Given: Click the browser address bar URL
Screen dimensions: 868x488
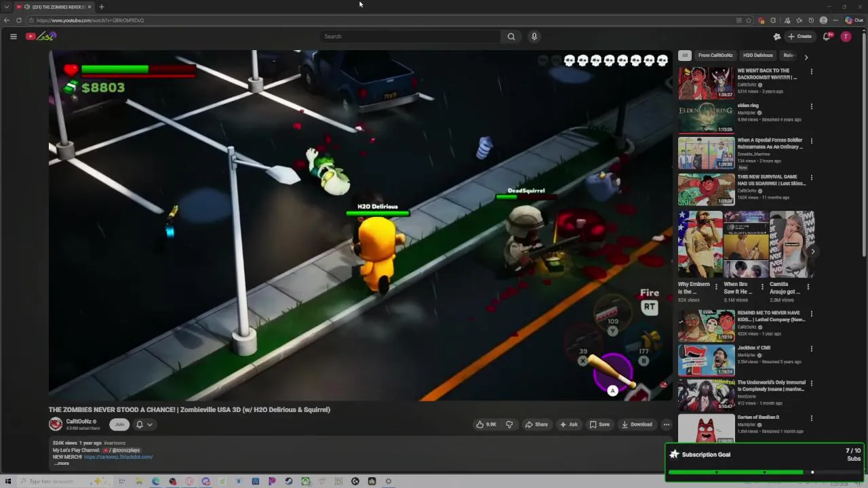Looking at the screenshot, I should [90, 20].
